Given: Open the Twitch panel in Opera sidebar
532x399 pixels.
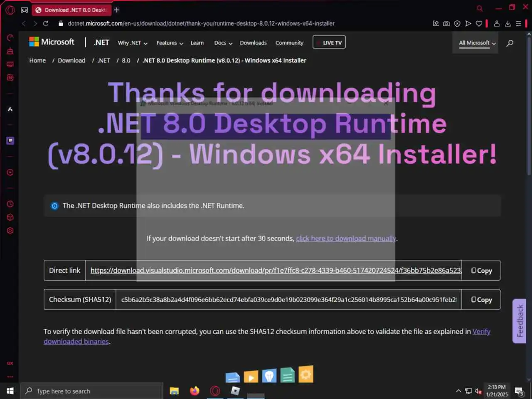Looking at the screenshot, I should click(10, 140).
